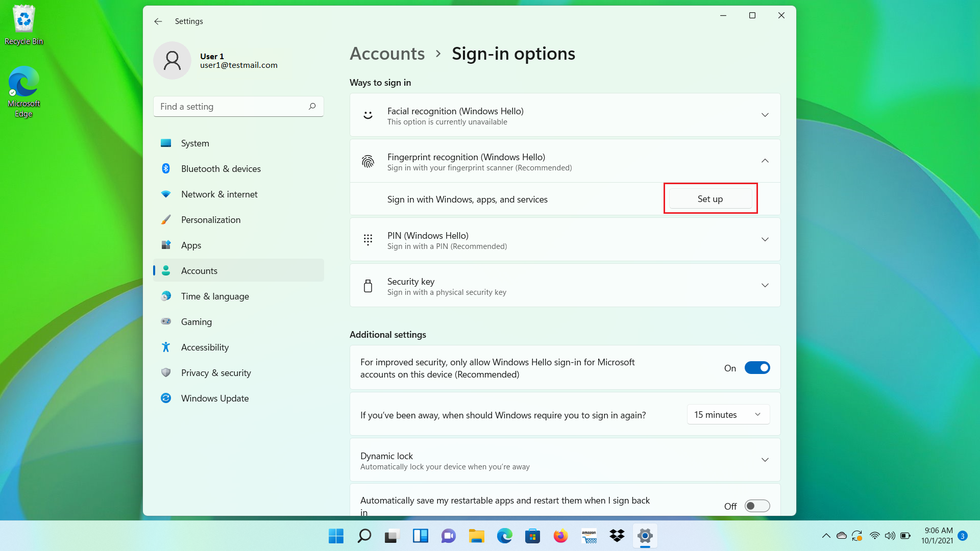Viewport: 980px width, 551px height.
Task: Disable Windows Hello sign-in for Microsoft accounts
Action: [757, 367]
